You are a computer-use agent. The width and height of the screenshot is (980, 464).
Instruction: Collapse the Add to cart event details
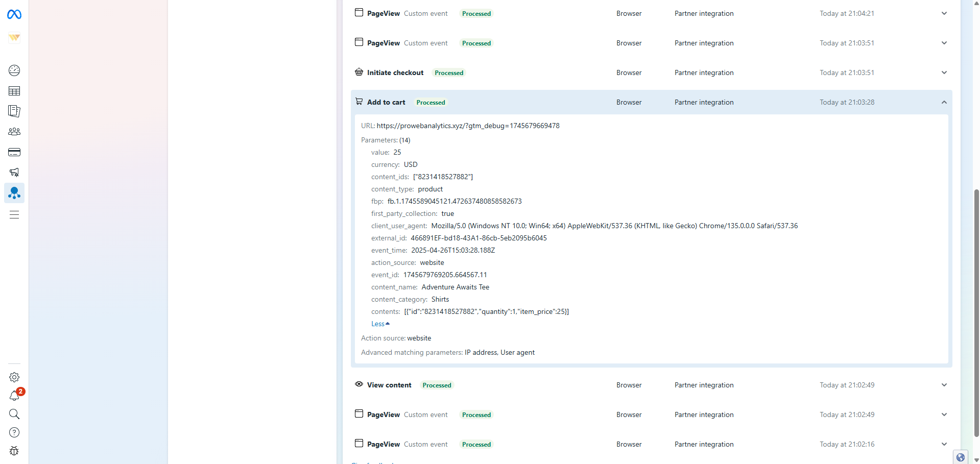click(944, 103)
